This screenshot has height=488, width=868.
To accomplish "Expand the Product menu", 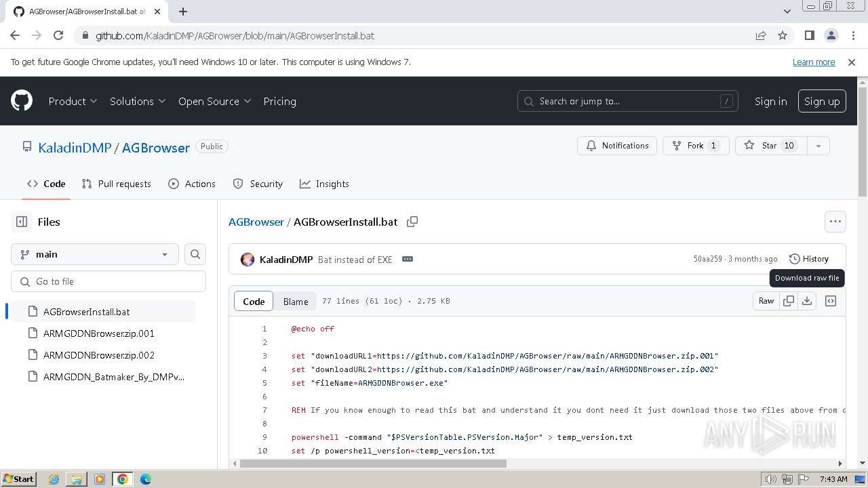I will [73, 101].
